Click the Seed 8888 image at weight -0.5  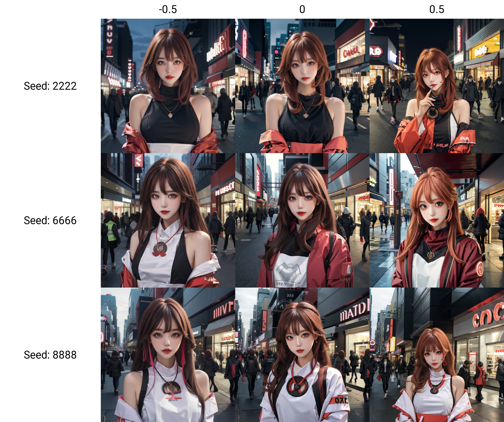tap(168, 355)
